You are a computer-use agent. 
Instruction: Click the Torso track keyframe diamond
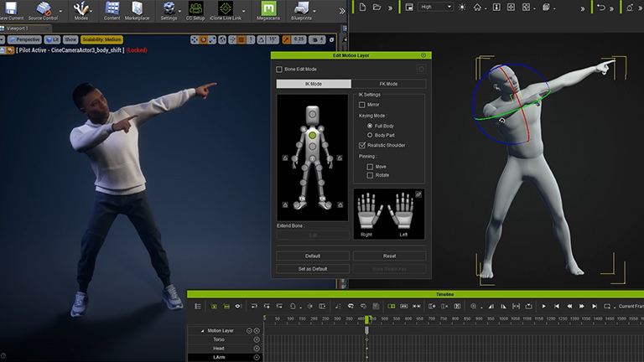(x=366, y=339)
